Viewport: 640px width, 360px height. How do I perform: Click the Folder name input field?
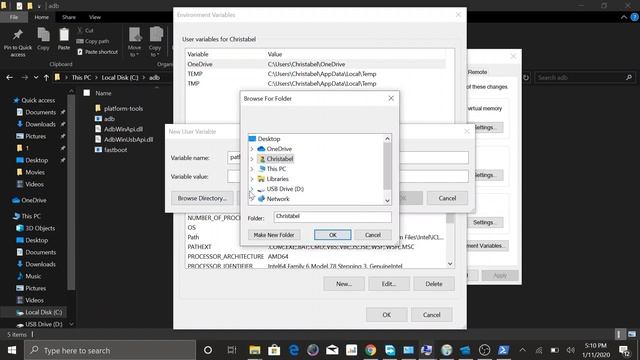pos(332,217)
